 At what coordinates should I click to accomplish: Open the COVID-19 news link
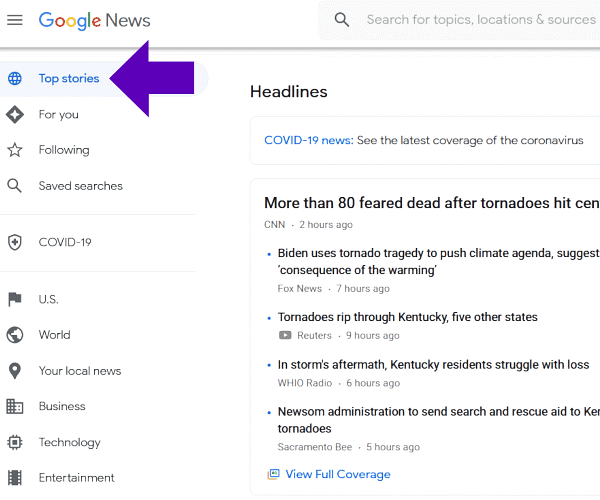[308, 141]
